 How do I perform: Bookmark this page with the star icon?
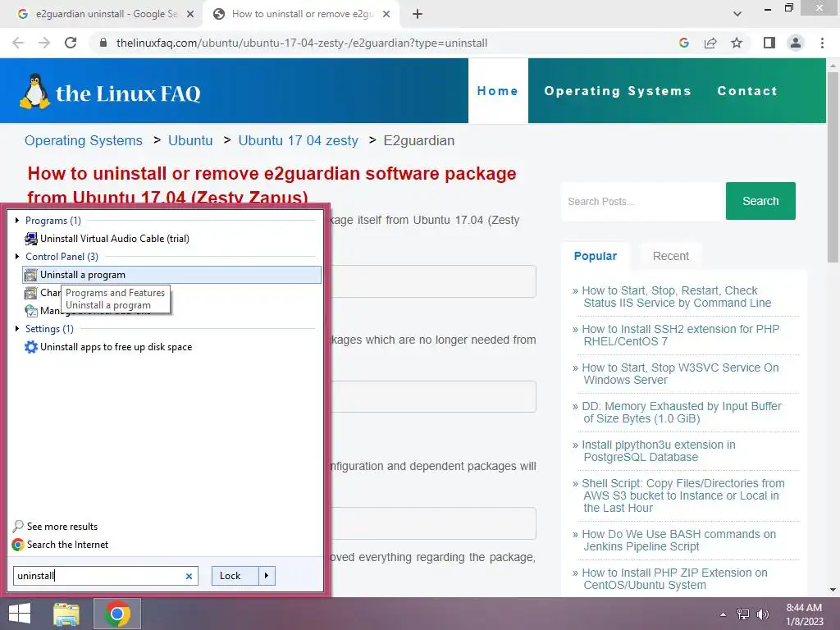(737, 43)
